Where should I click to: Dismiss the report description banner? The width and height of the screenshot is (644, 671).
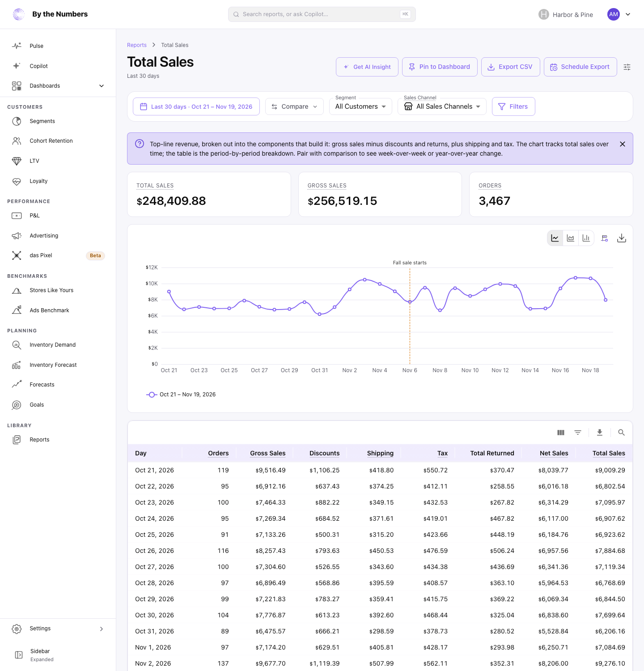tap(623, 144)
